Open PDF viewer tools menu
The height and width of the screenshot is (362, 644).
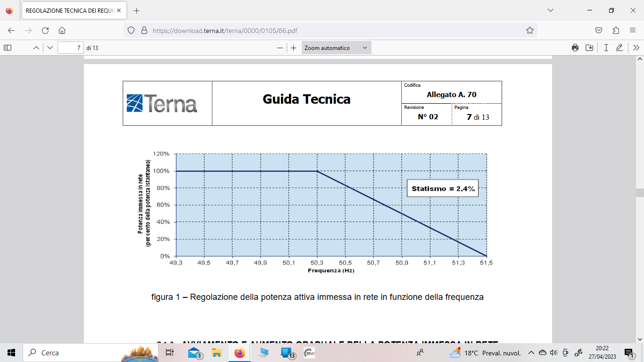click(636, 48)
